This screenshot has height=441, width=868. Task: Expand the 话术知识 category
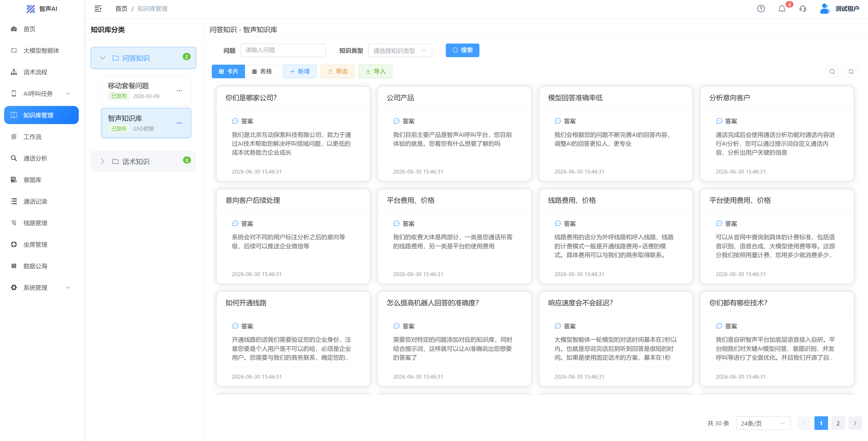(102, 162)
